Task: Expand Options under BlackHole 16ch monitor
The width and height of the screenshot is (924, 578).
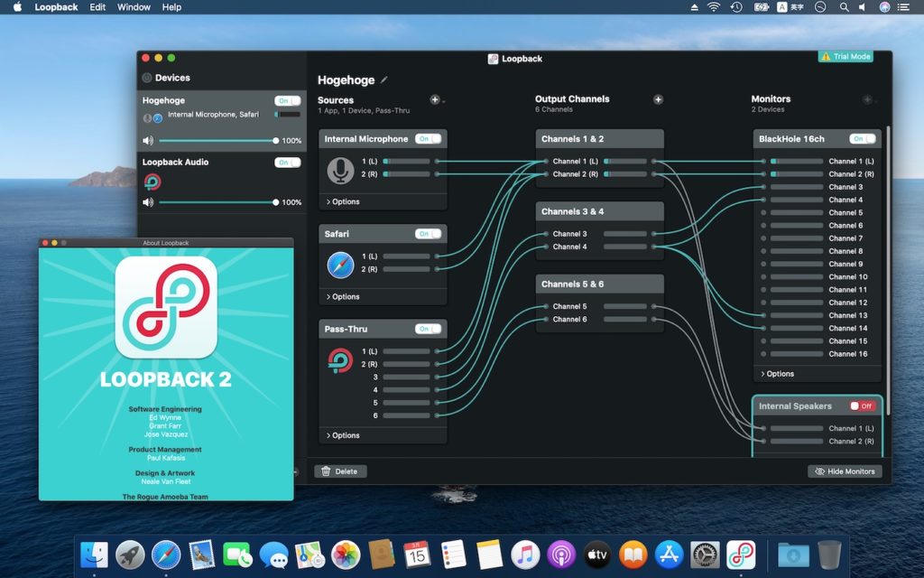Action: tap(777, 374)
